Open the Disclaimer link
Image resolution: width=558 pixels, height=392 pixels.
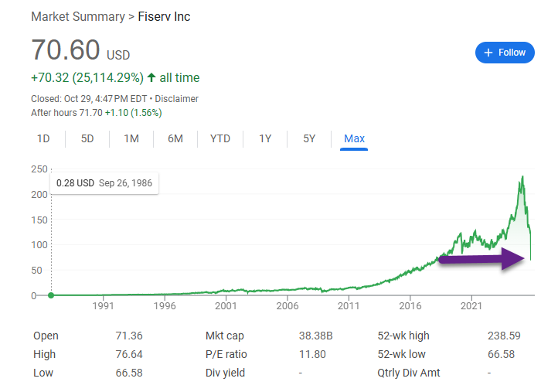point(178,98)
